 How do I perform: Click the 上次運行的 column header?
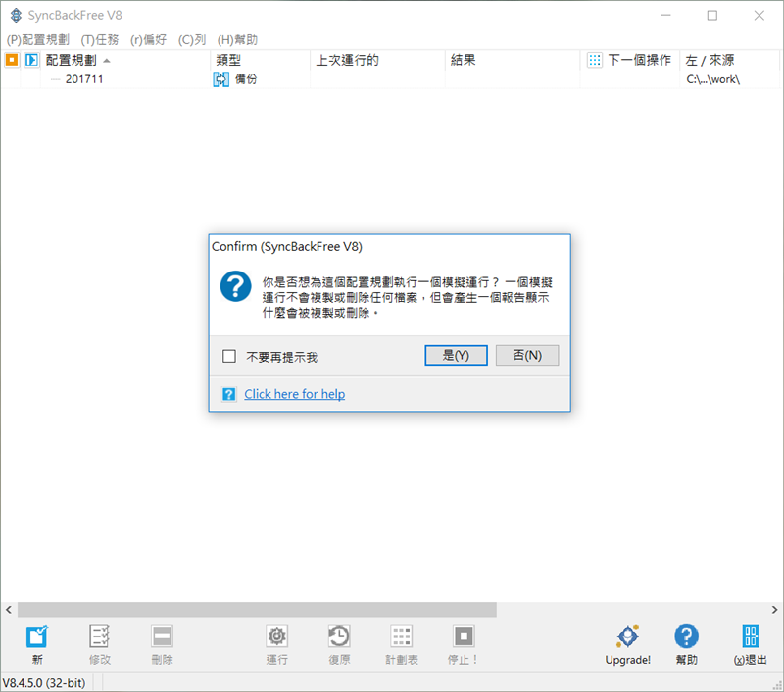(x=377, y=60)
